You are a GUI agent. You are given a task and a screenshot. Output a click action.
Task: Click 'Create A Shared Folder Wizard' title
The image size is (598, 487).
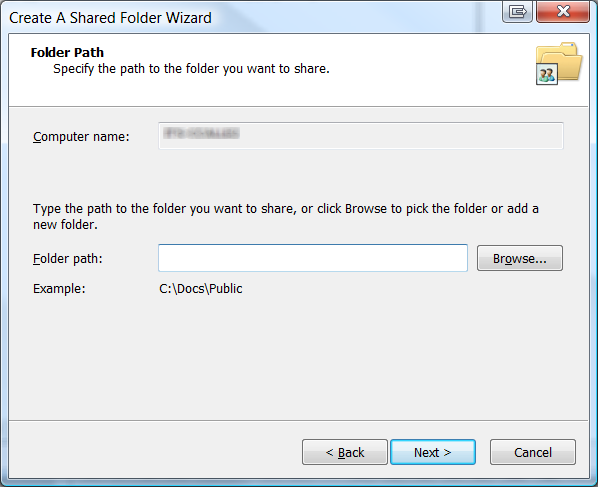click(x=110, y=18)
